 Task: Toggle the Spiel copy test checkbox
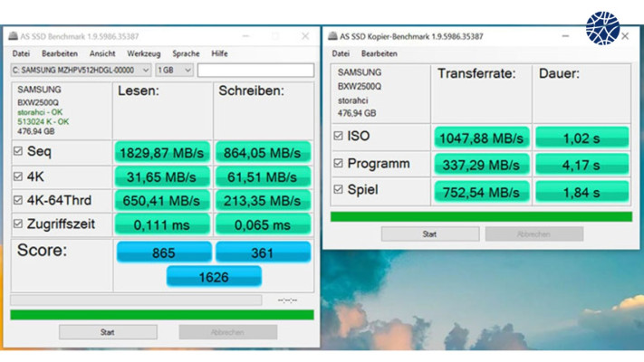(x=338, y=189)
